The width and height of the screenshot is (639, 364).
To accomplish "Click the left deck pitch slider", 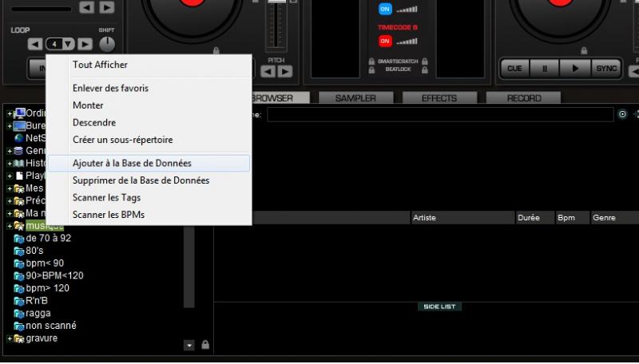I will pyautogui.click(x=276, y=25).
